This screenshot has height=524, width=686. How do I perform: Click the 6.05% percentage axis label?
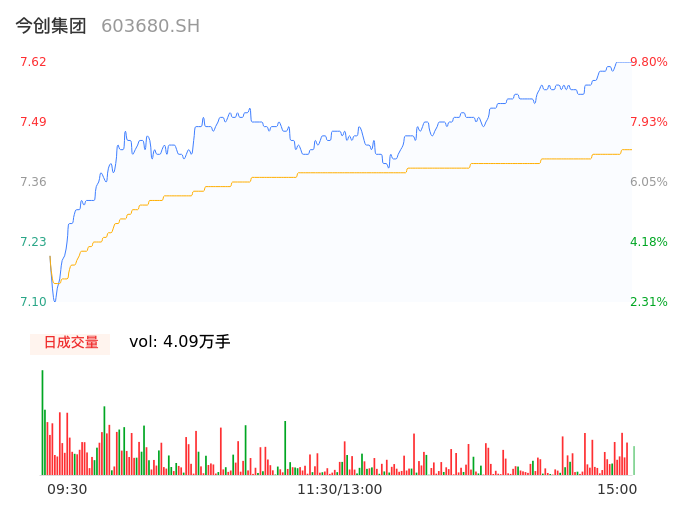pos(648,182)
